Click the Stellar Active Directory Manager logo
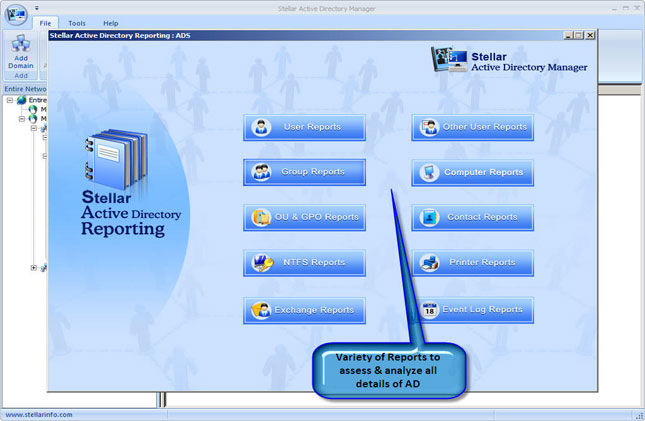The width and height of the screenshot is (645, 421). pyautogui.click(x=509, y=60)
